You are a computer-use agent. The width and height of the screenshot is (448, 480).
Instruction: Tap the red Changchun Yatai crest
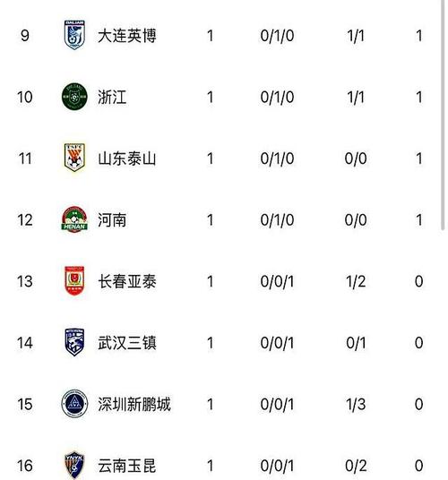pos(74,280)
